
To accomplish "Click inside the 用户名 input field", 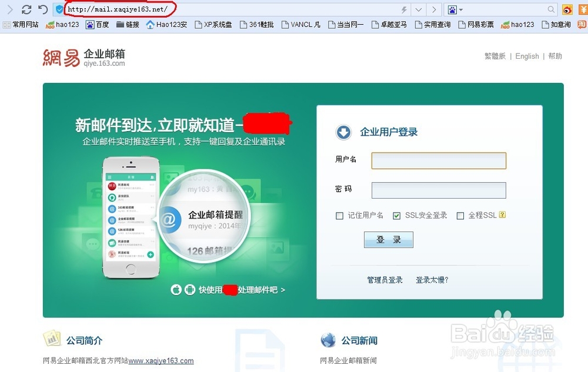I will [x=438, y=160].
